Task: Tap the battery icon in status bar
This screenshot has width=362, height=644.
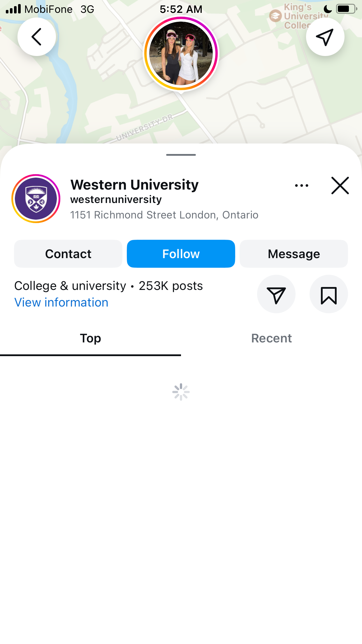Action: click(x=347, y=9)
